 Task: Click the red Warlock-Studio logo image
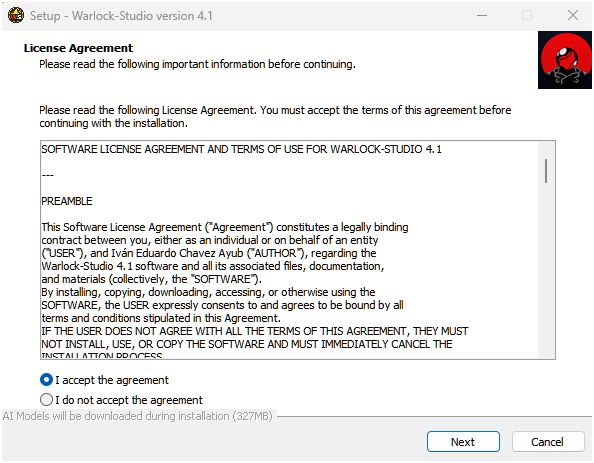click(x=564, y=60)
